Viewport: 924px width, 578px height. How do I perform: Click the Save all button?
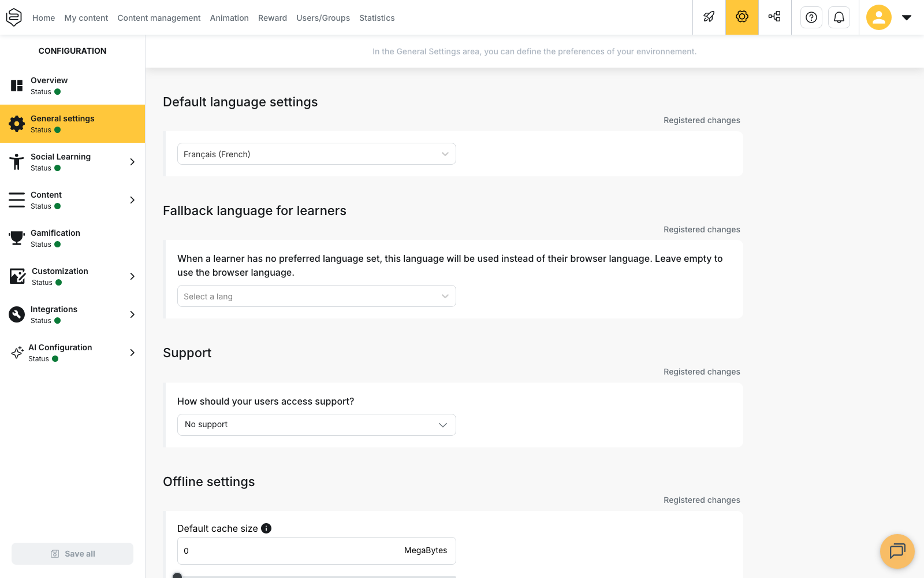(72, 554)
